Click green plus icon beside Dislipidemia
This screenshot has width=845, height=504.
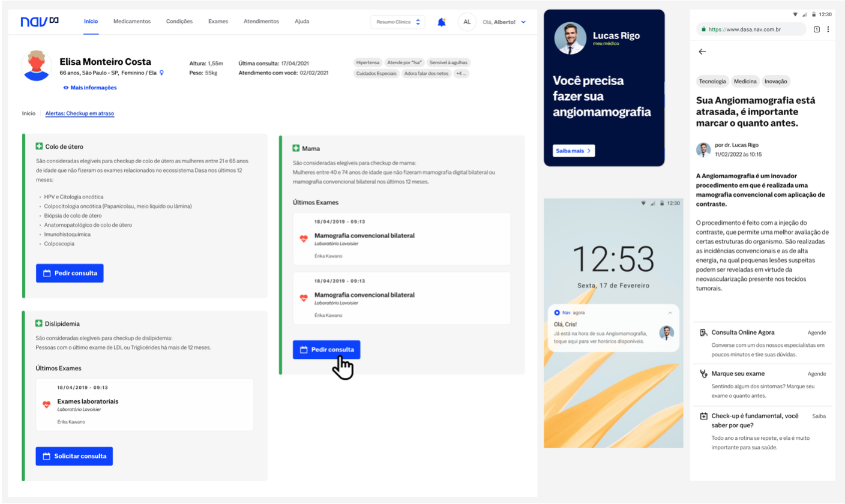coord(39,323)
